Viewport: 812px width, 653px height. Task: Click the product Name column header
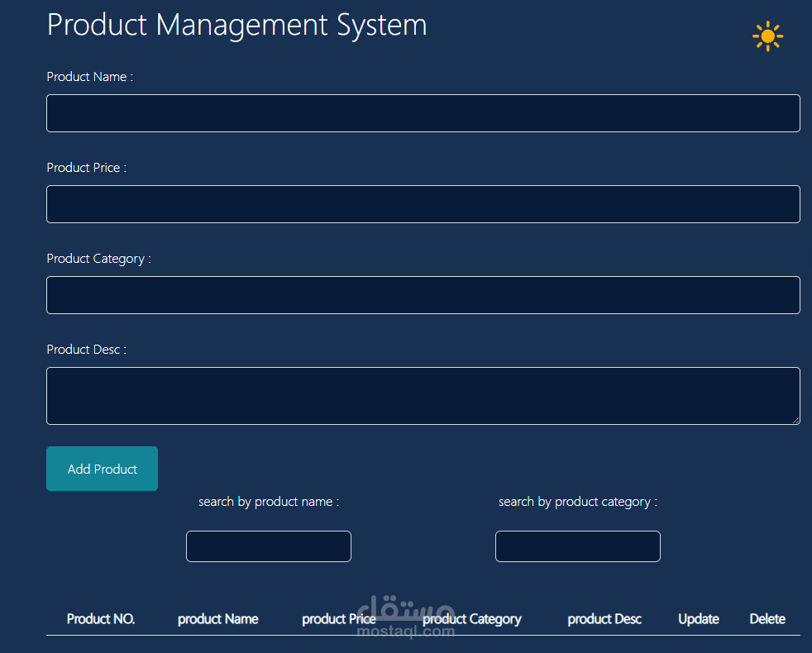point(218,619)
